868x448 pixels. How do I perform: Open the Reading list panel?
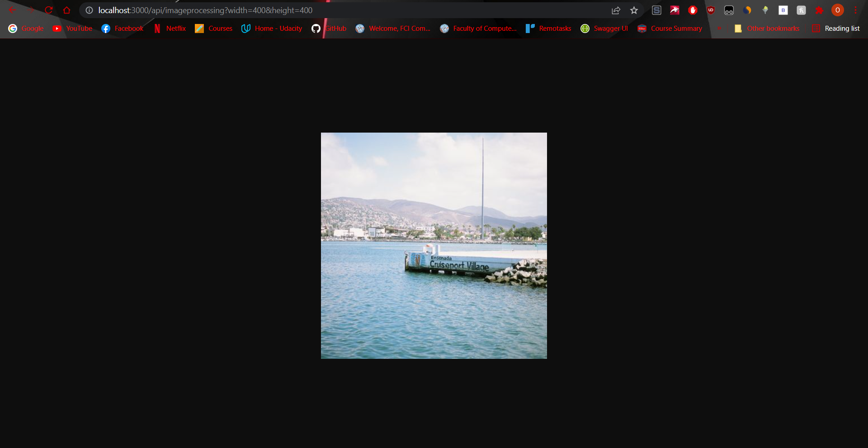tap(836, 29)
